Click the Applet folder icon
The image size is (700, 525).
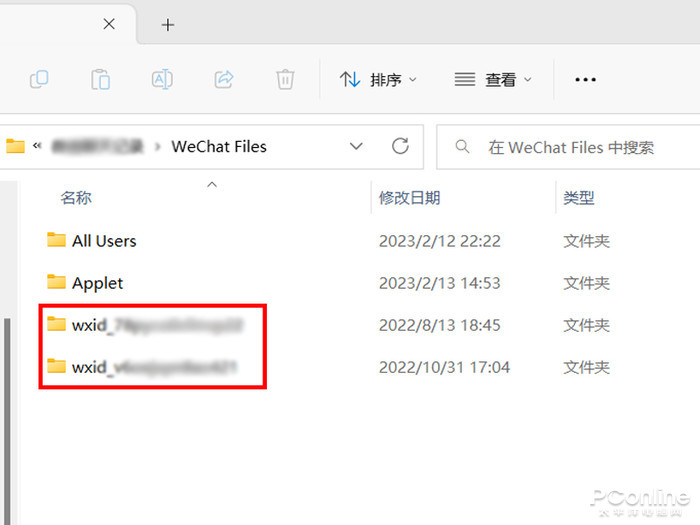point(56,282)
